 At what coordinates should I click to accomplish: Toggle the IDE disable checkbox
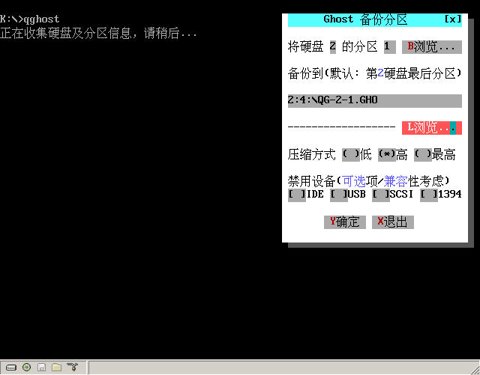coord(297,194)
